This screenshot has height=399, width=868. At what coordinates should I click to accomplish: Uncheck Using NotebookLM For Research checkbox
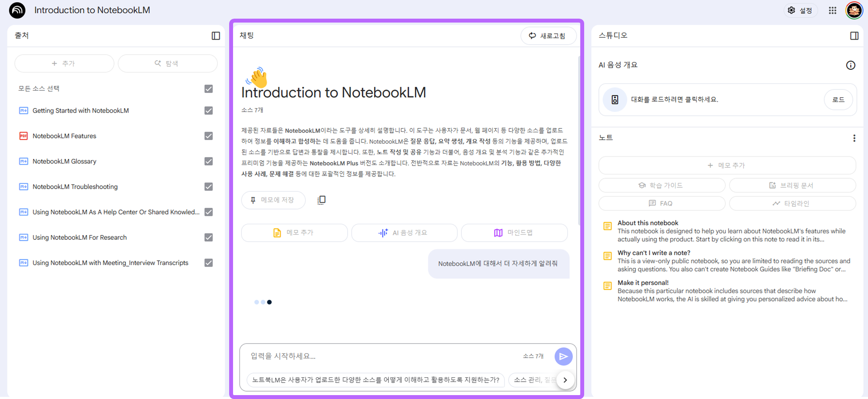point(209,237)
